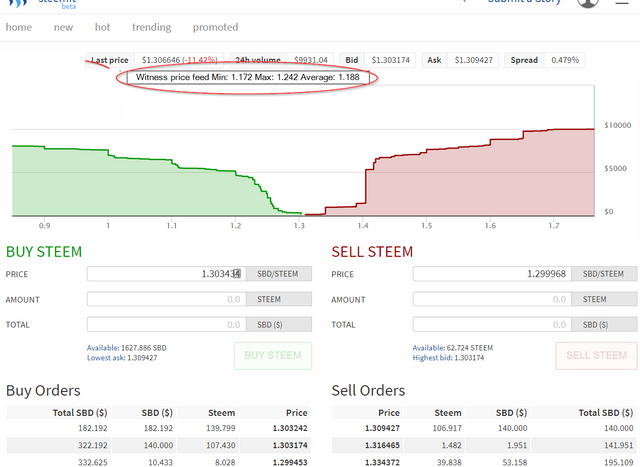Click Sell Orders Total SBD ($) column header
640x467 pixels.
[606, 413]
